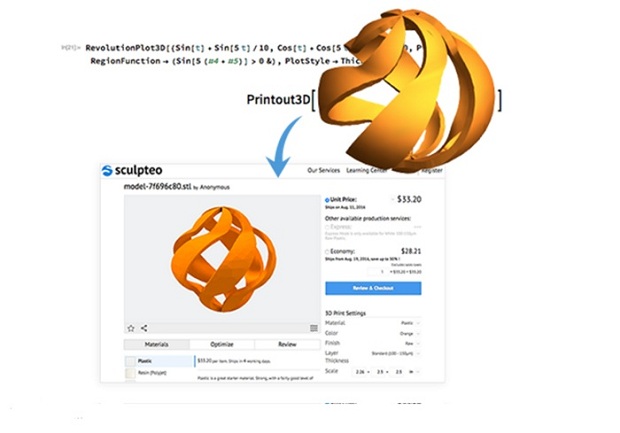
Task: Favorite the model with the star icon
Action: point(131,328)
